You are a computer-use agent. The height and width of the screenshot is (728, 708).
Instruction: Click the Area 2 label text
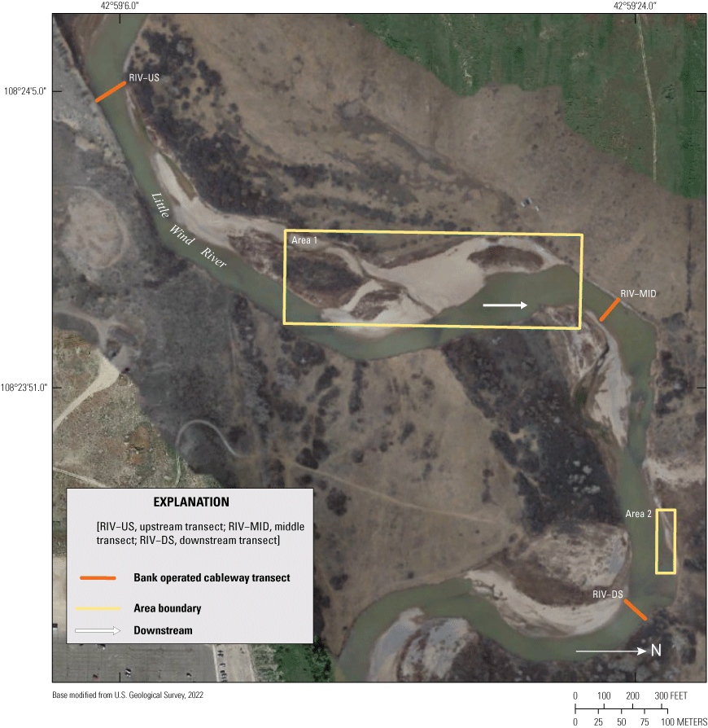coord(639,514)
